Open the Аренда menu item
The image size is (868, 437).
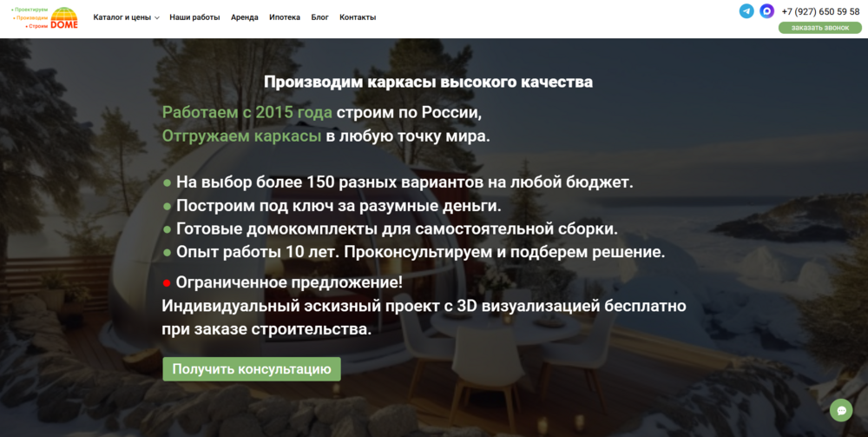tap(245, 17)
